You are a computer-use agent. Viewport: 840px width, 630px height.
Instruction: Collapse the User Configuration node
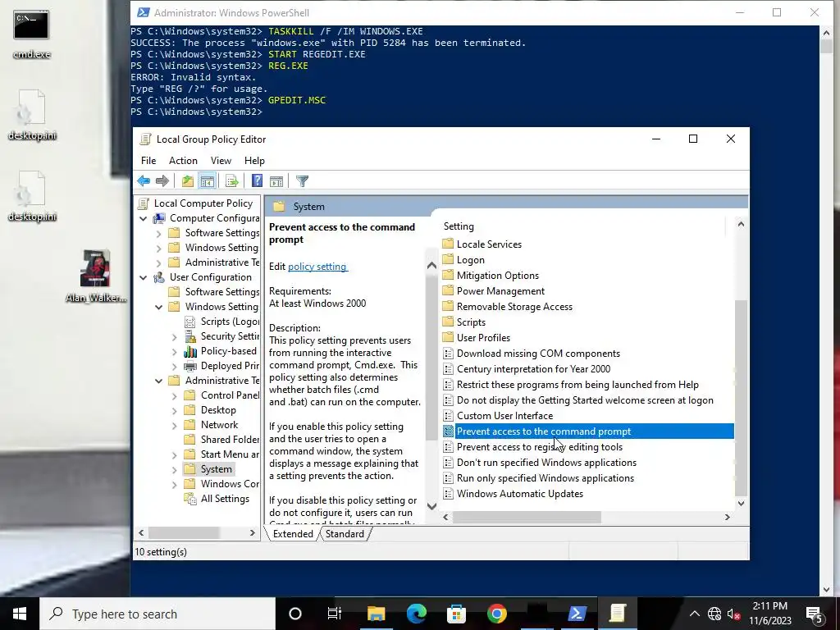(143, 277)
